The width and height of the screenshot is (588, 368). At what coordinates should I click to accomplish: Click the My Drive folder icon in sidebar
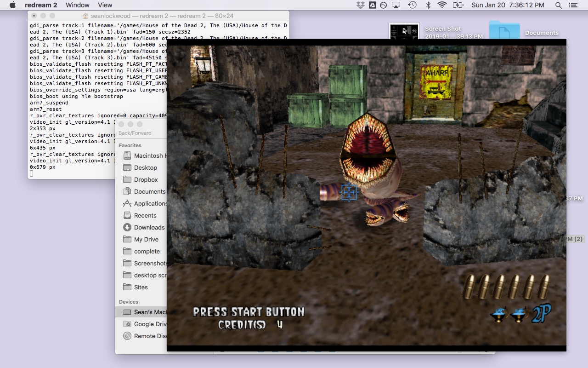[x=127, y=239]
